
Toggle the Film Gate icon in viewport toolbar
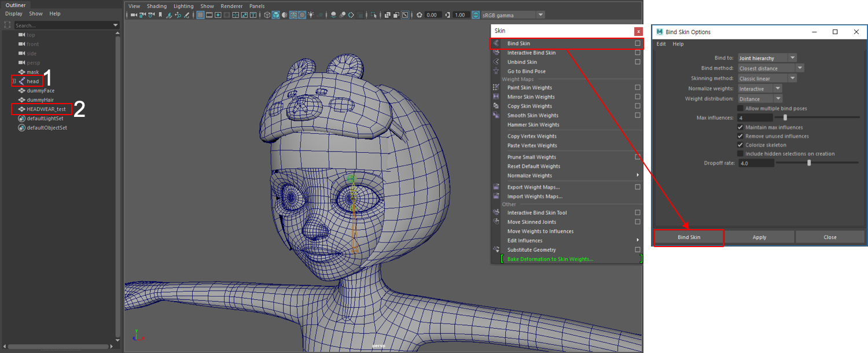point(209,15)
